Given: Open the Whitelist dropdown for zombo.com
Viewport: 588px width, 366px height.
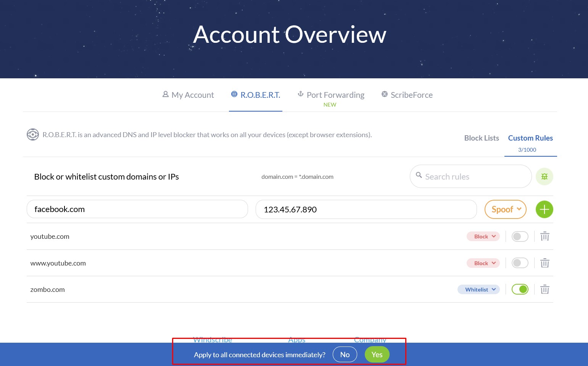Looking at the screenshot, I should pyautogui.click(x=478, y=290).
